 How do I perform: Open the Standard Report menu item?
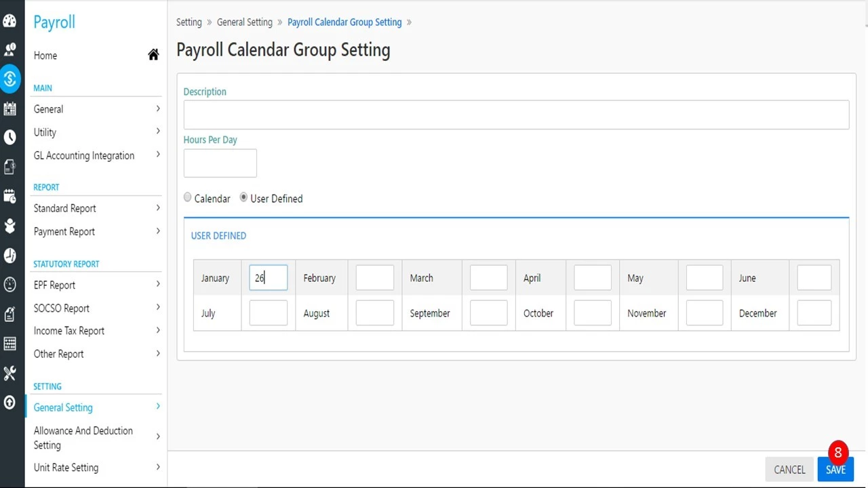point(65,208)
